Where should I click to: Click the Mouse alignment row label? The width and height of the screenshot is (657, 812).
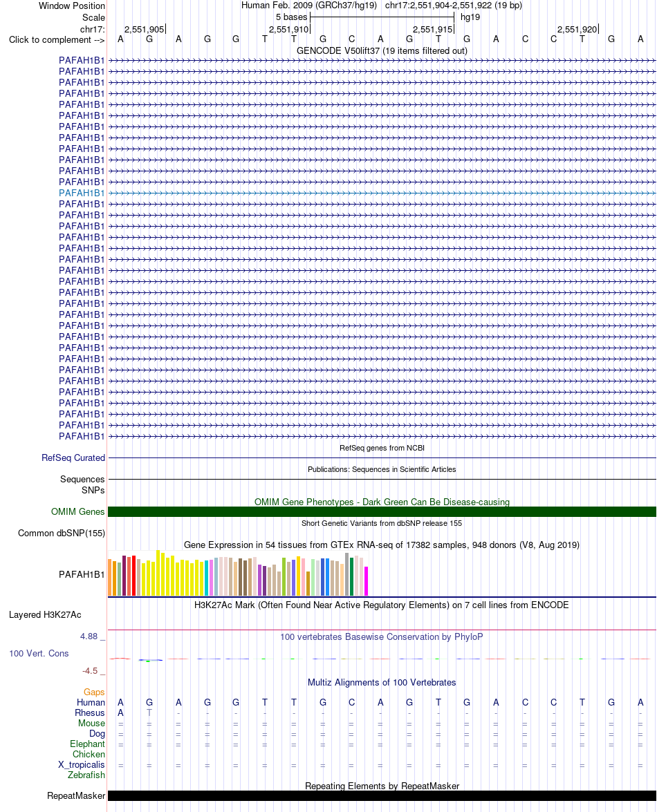tap(92, 724)
